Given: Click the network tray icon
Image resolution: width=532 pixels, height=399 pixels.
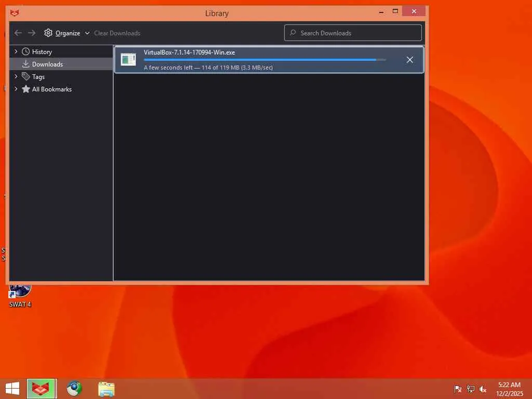Looking at the screenshot, I should click(x=470, y=389).
